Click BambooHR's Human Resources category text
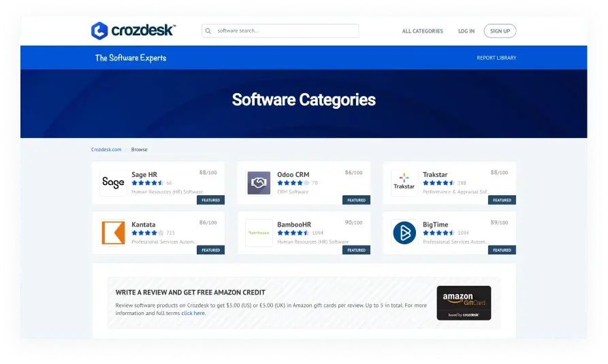608x364 pixels. pos(313,242)
